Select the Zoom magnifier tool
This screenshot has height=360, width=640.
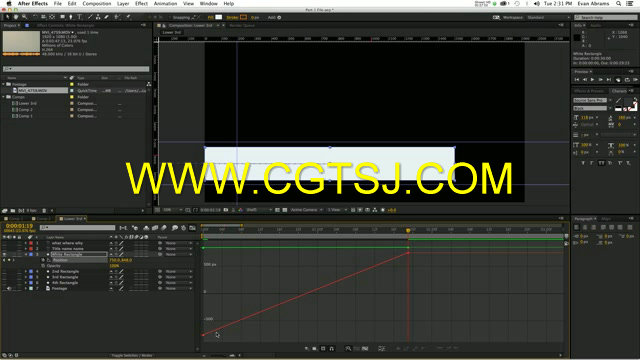[24, 17]
